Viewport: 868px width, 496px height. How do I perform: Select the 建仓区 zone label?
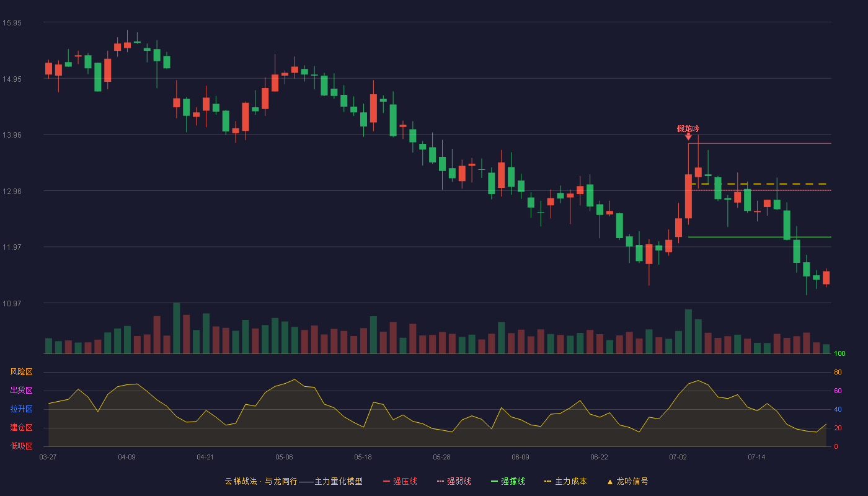(x=21, y=428)
